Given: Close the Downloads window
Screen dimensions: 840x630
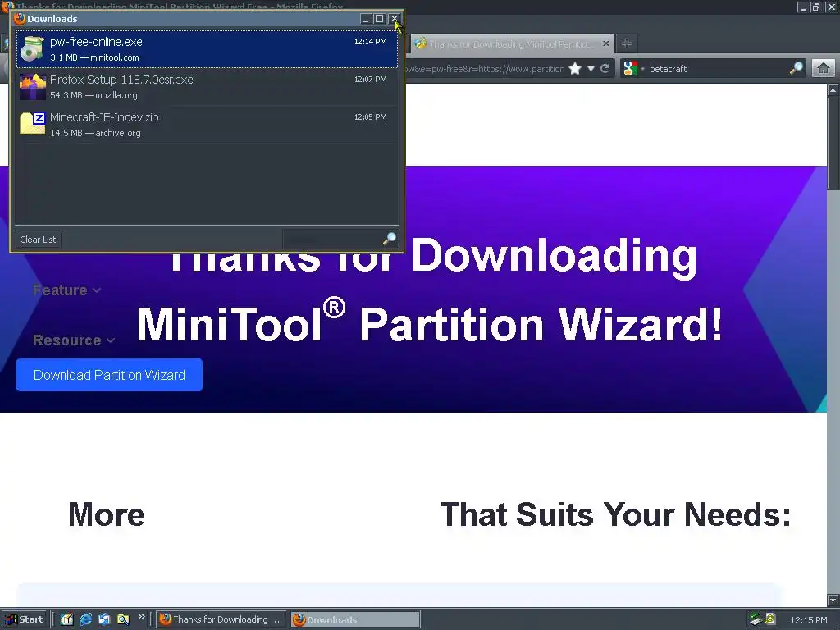Looking at the screenshot, I should tap(394, 19).
